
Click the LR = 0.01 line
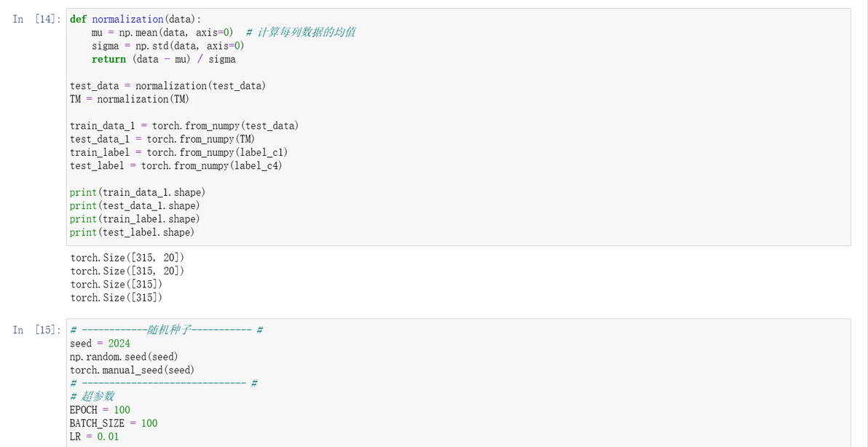pos(95,436)
